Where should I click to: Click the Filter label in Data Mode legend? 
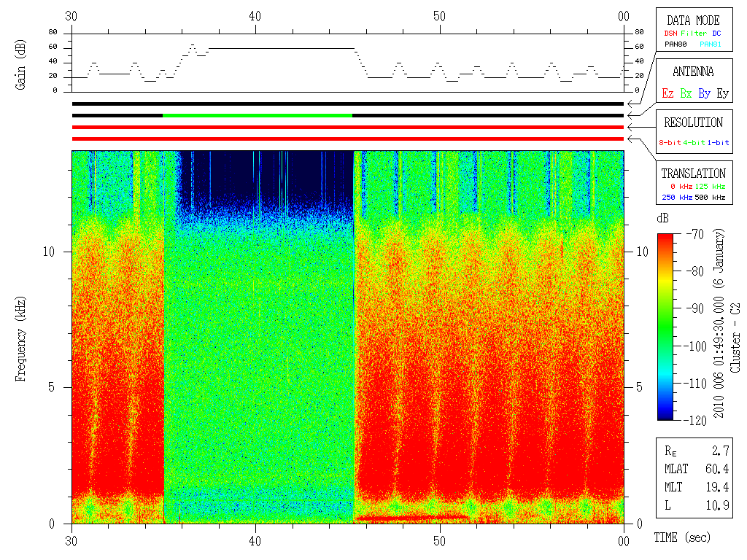click(x=694, y=34)
